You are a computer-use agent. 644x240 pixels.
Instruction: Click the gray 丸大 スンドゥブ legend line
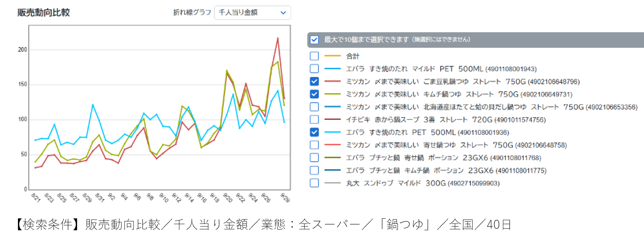pos(332,183)
